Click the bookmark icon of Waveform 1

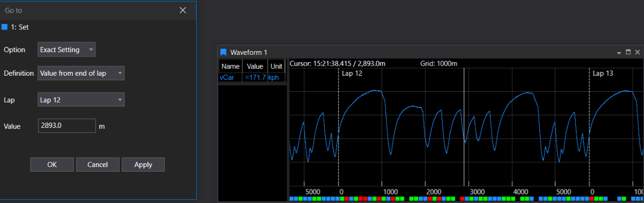click(223, 52)
